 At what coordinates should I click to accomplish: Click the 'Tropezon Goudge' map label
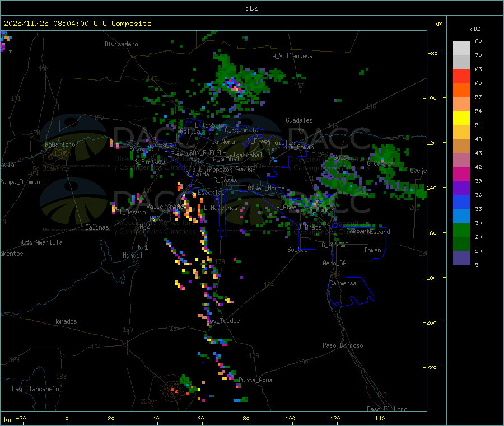pos(231,169)
